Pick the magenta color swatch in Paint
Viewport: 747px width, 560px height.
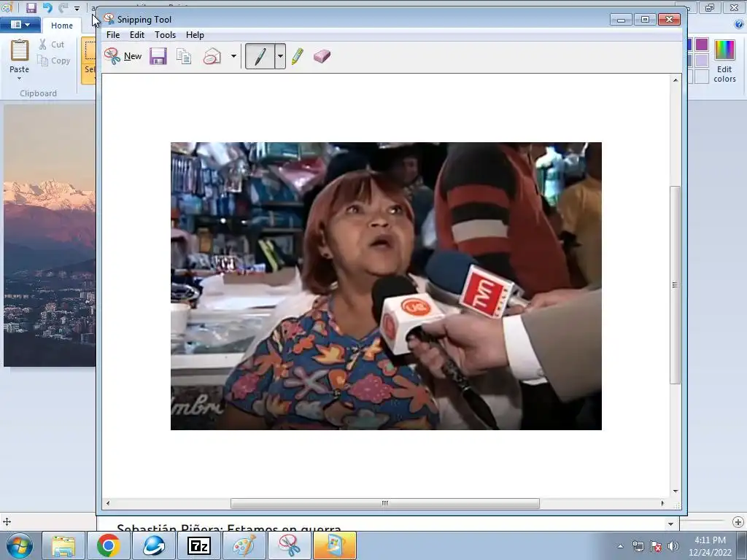click(x=702, y=44)
